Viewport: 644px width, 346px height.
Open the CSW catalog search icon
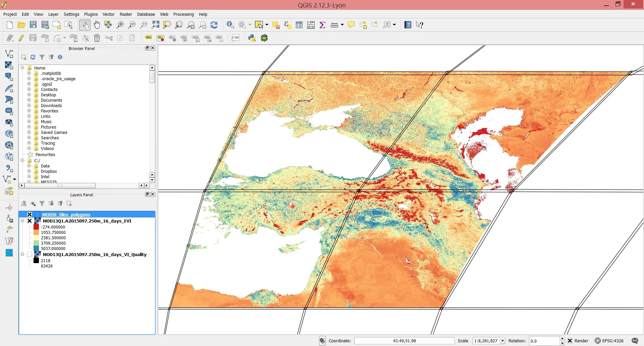click(x=235, y=38)
